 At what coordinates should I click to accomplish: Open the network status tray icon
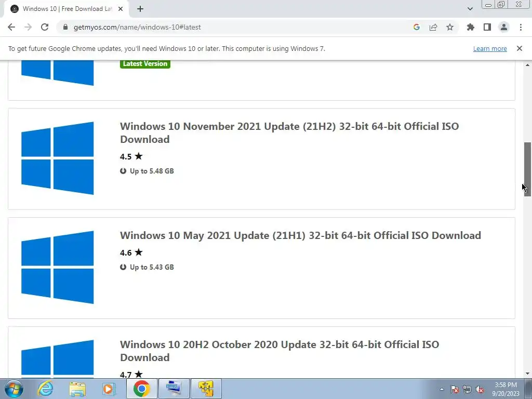467,389
